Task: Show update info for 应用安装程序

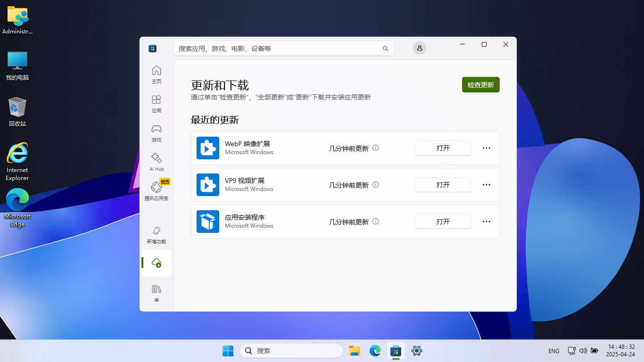Action: pos(376,221)
